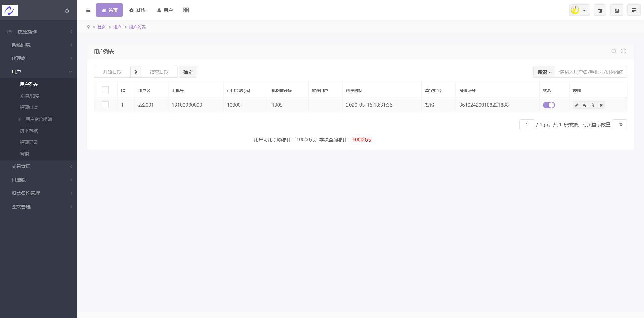
Task: Open 提现记录 in sidebar
Action: pyautogui.click(x=29, y=142)
